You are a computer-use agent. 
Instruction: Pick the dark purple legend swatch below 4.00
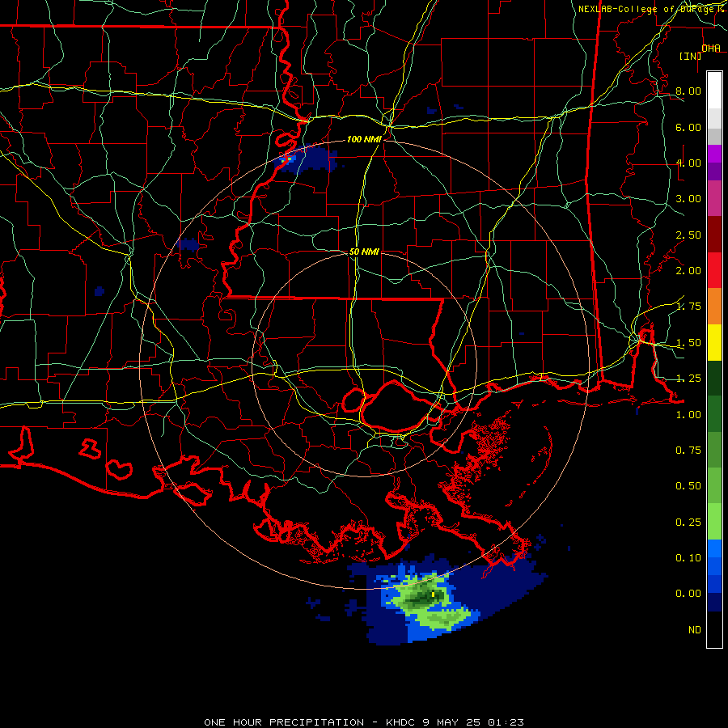(714, 171)
